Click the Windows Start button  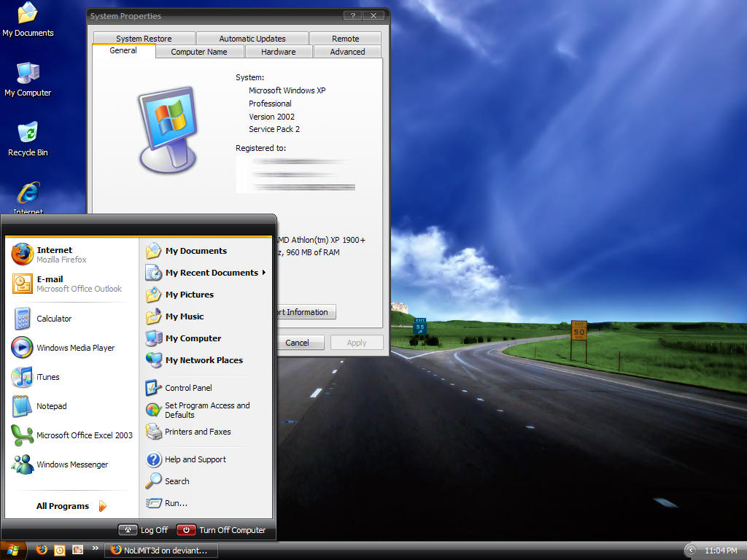pos(13,551)
